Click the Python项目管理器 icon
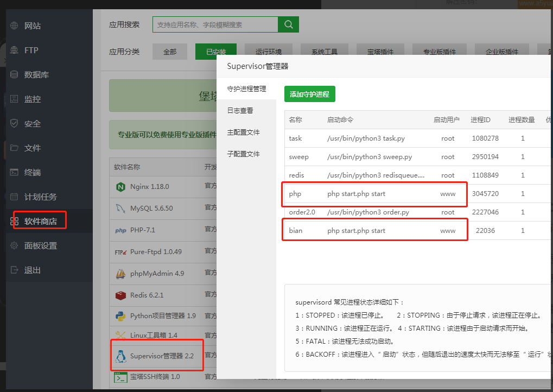 [120, 316]
